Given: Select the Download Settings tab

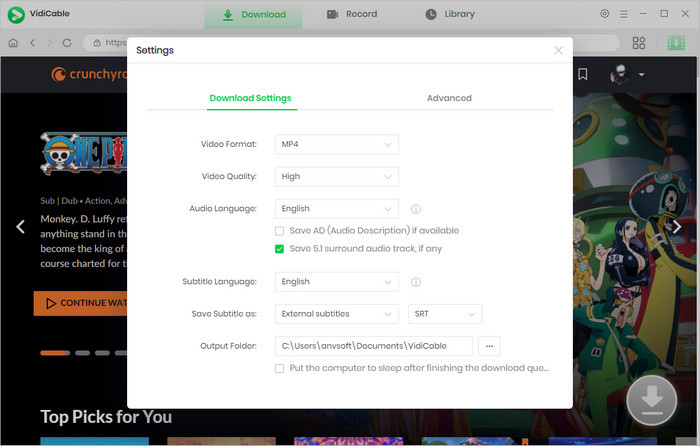Looking at the screenshot, I should click(250, 98).
